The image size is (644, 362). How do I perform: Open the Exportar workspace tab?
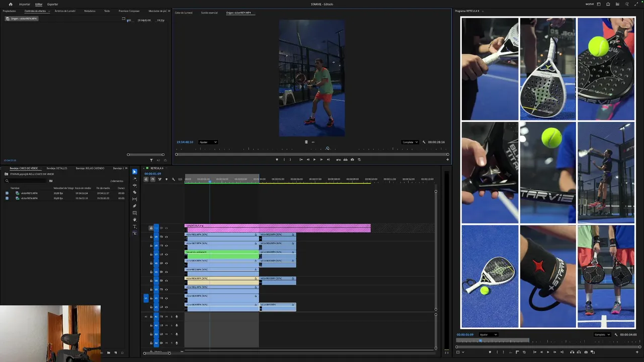[53, 4]
